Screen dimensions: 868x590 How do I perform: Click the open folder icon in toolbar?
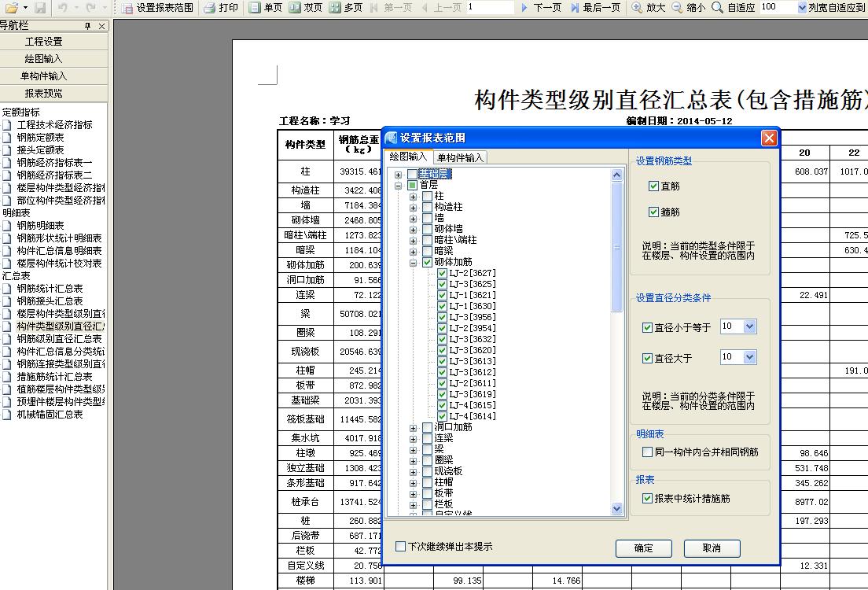coord(11,7)
